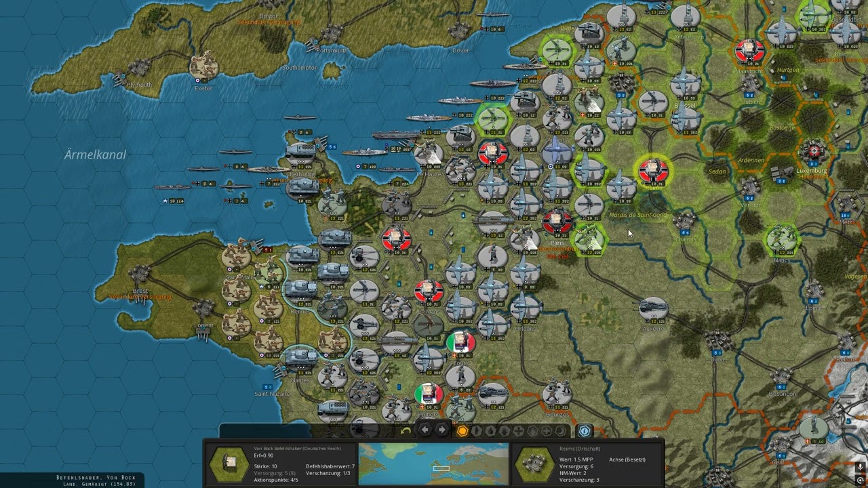
Task: Select the German HQ unit at Paris
Action: tap(557, 222)
